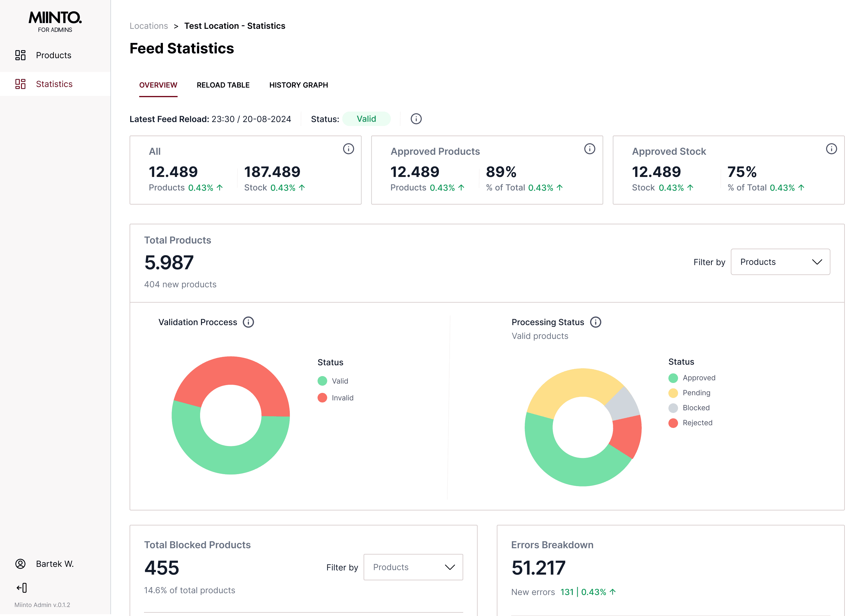Switch to the History Graph tab
864x616 pixels.
coord(298,85)
